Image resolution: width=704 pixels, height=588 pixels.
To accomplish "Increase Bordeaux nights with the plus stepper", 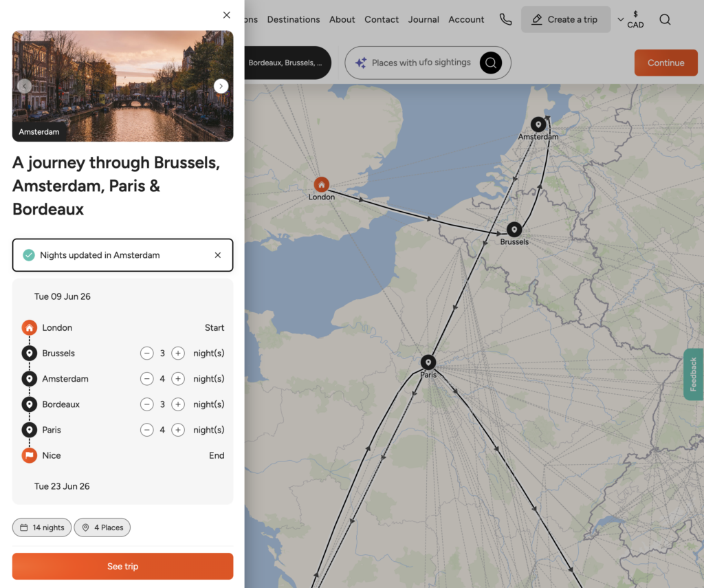I will click(x=178, y=404).
